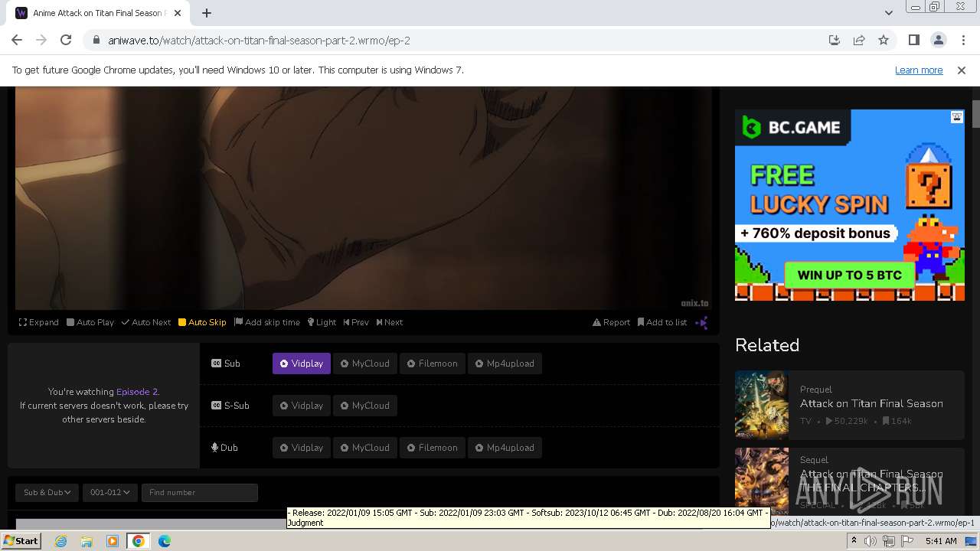Image resolution: width=980 pixels, height=551 pixels.
Task: Open Windows Media Player from taskbar
Action: pos(112,541)
